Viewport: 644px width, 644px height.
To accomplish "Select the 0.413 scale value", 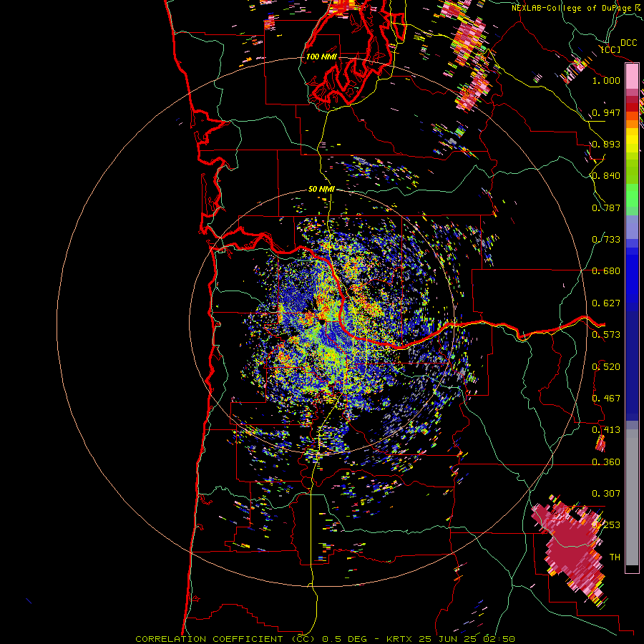I will (x=606, y=430).
